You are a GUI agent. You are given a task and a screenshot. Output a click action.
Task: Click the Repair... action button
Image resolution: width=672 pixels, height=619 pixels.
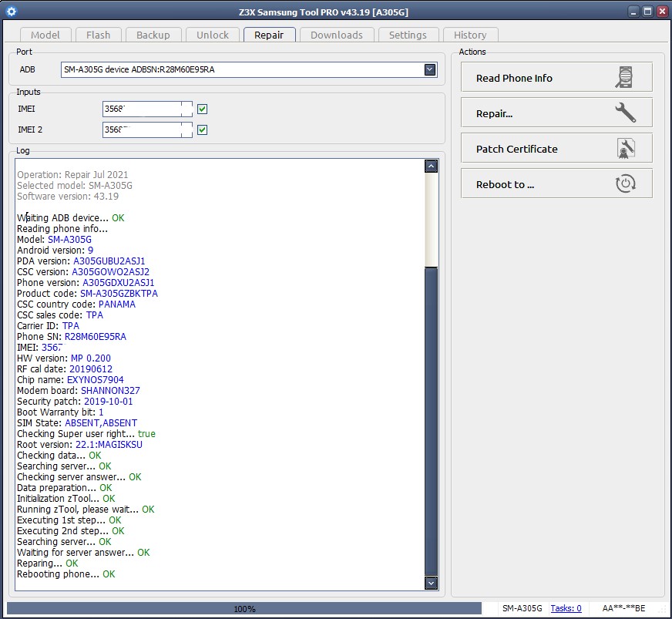[556, 113]
